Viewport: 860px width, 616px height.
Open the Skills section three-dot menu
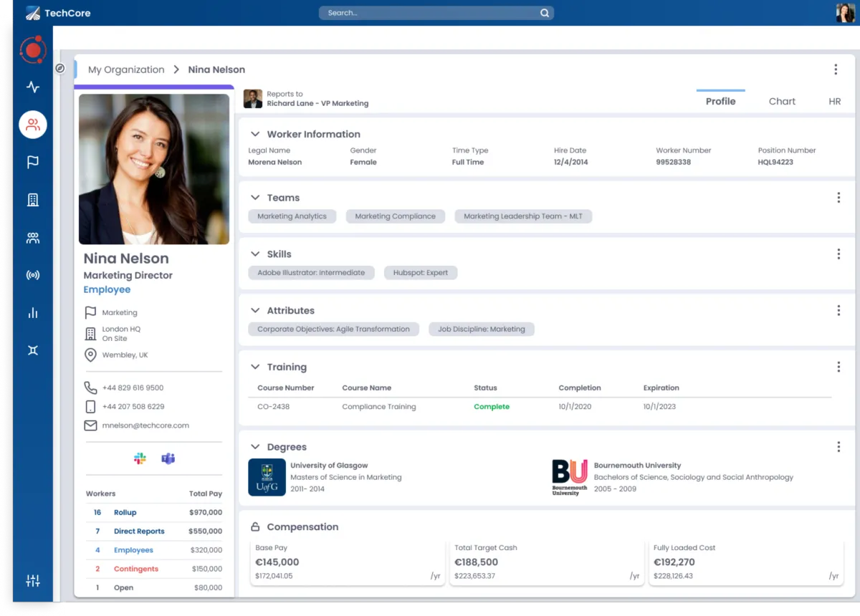(x=838, y=254)
